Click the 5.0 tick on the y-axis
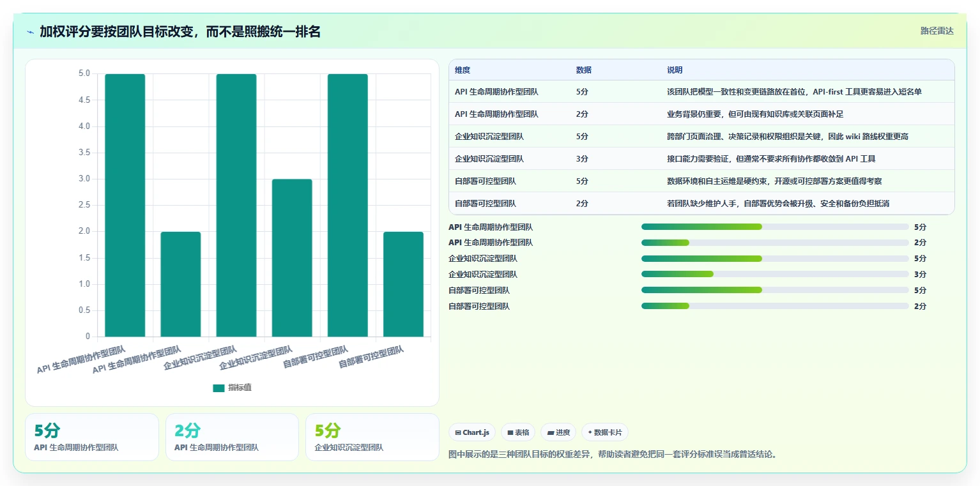Viewport: 980px width, 486px height. tap(84, 73)
